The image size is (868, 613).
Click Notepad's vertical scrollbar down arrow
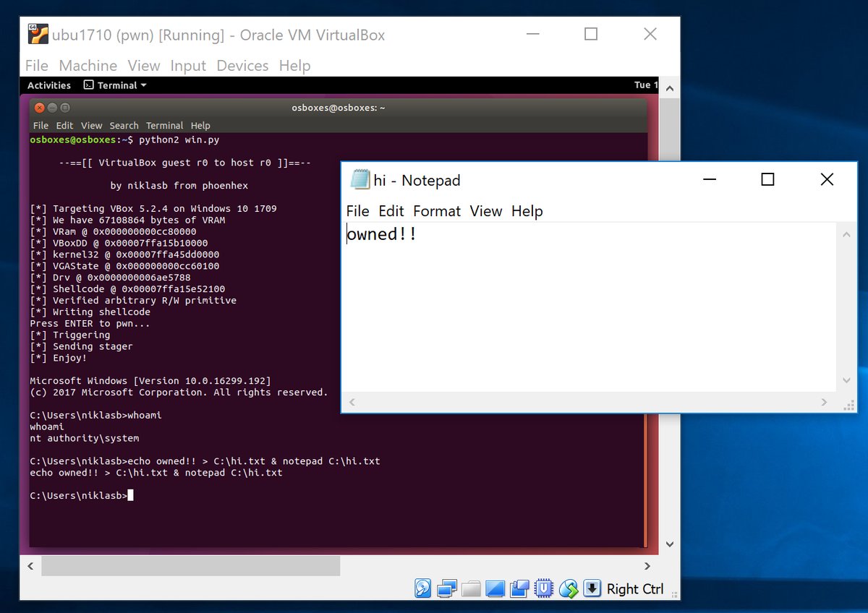[x=846, y=380]
